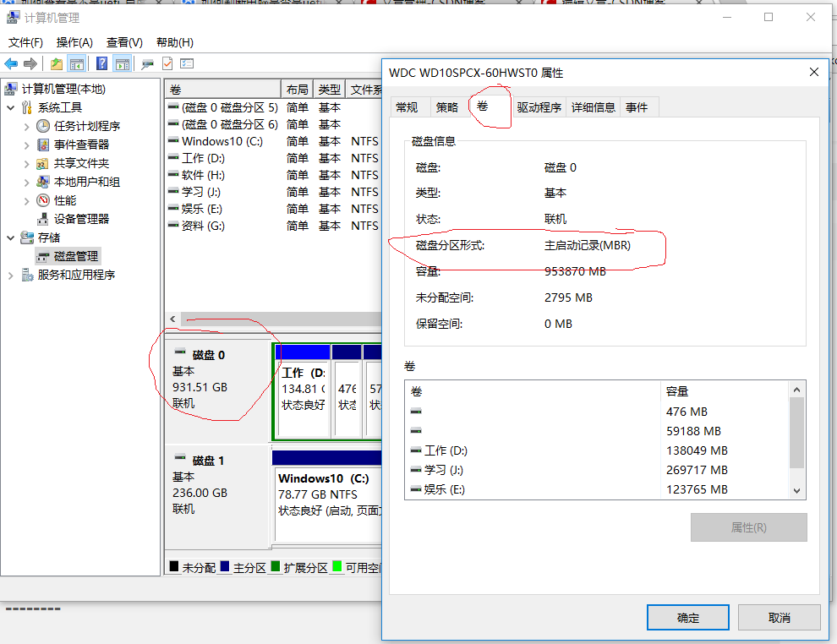Screen dimensions: 837x644
Task: Select Device Manager (设备管理器) icon
Action: pyautogui.click(x=43, y=219)
